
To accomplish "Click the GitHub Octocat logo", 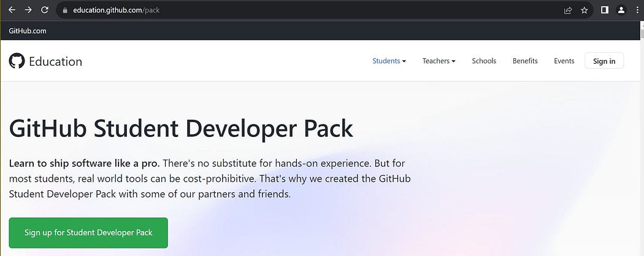I will (17, 61).
